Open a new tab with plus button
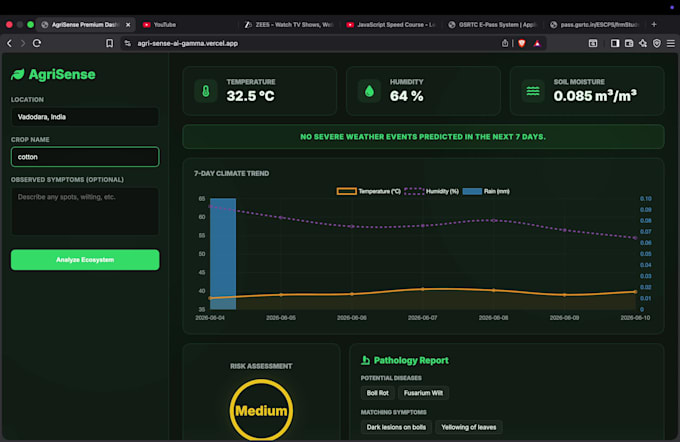 (654, 25)
